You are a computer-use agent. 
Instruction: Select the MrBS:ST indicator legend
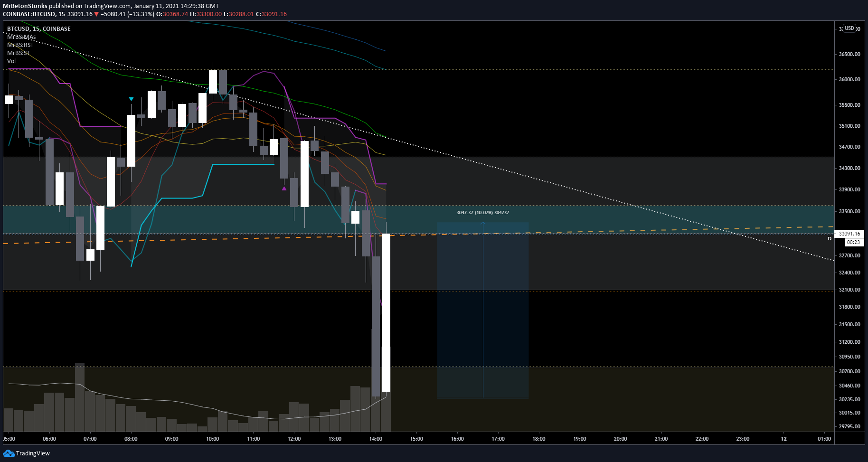point(19,53)
